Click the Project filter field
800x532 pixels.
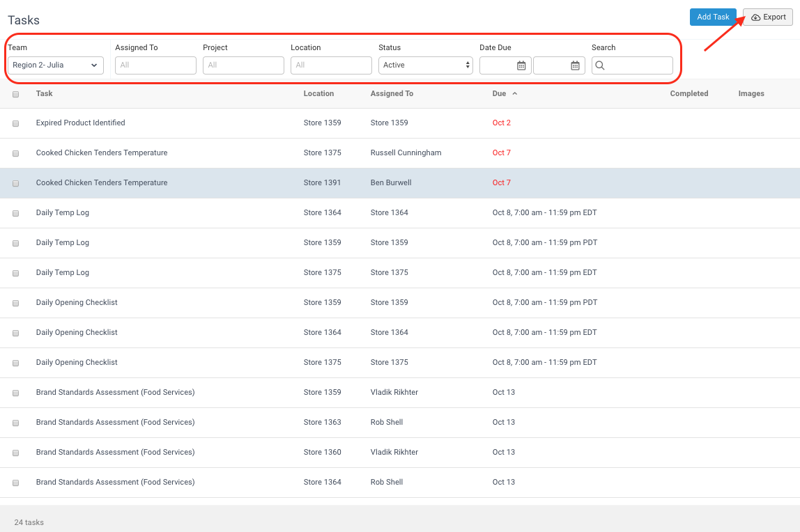point(243,65)
